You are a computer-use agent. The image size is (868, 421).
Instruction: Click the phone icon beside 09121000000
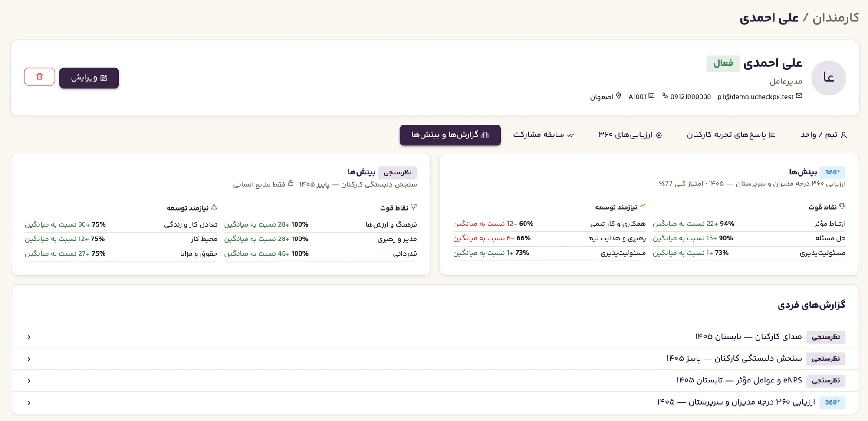pyautogui.click(x=665, y=96)
